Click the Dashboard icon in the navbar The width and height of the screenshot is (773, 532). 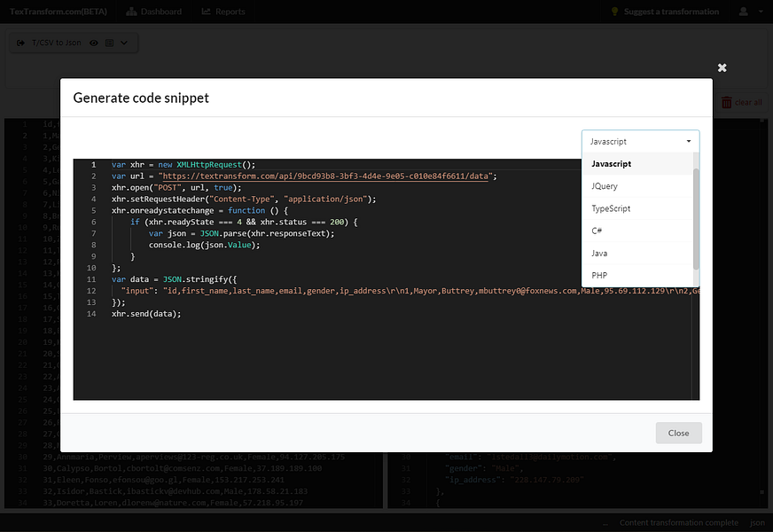click(x=131, y=12)
